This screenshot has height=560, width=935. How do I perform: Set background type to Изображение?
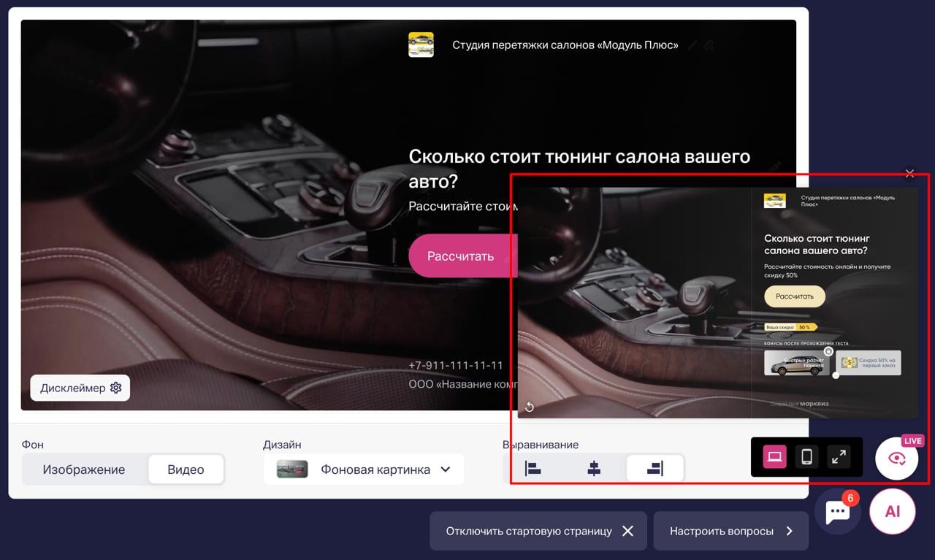[84, 469]
